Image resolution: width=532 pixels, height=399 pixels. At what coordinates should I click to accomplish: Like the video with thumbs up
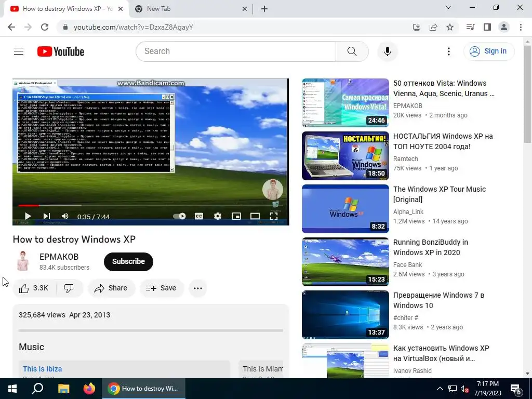34,288
